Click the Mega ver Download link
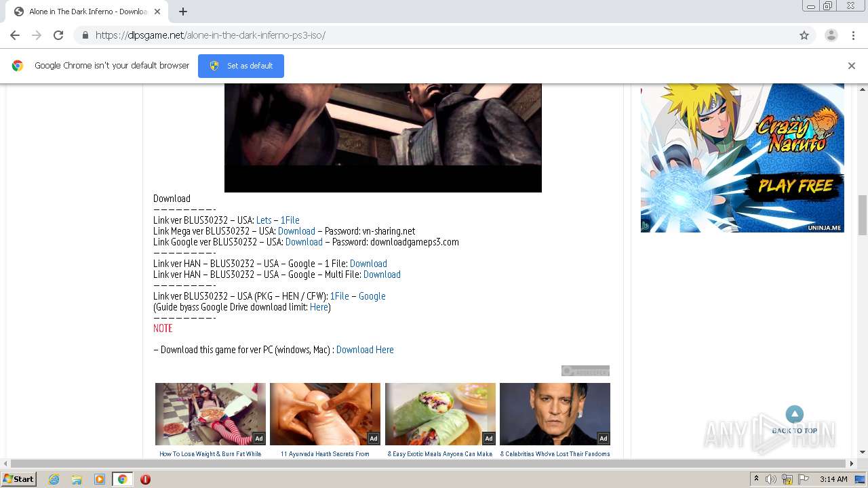The height and width of the screenshot is (488, 868). tap(296, 231)
